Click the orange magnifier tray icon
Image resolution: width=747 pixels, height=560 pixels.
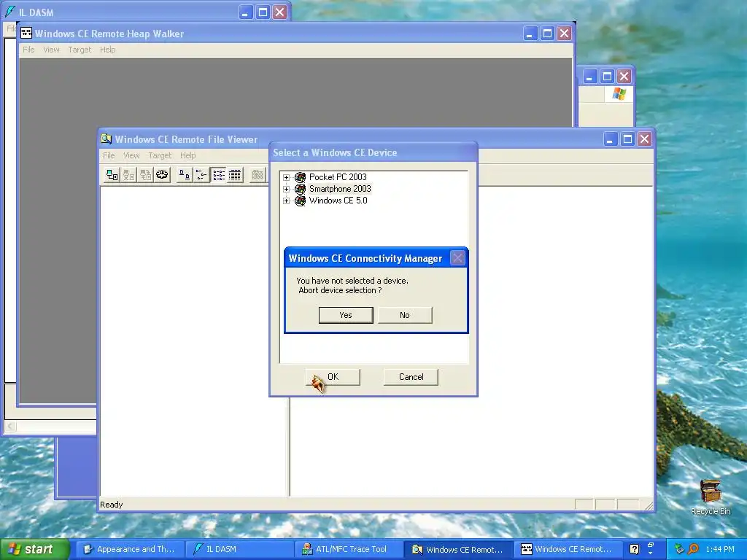point(694,549)
